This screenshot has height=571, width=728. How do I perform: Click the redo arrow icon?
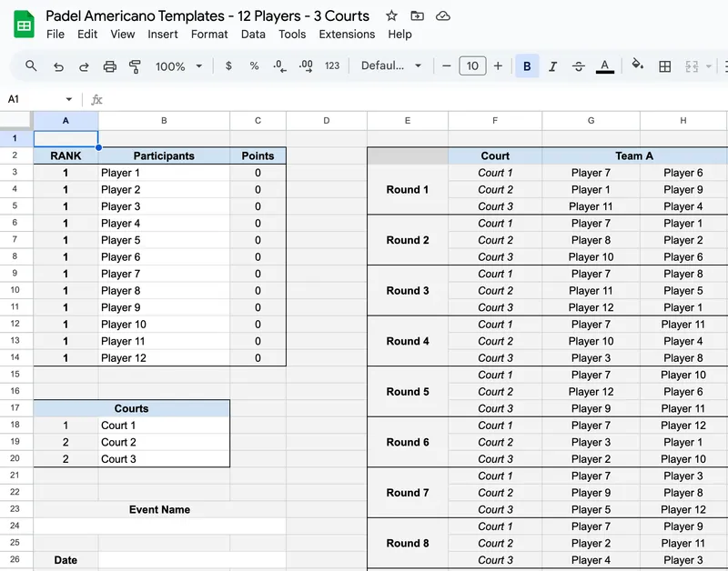point(84,66)
